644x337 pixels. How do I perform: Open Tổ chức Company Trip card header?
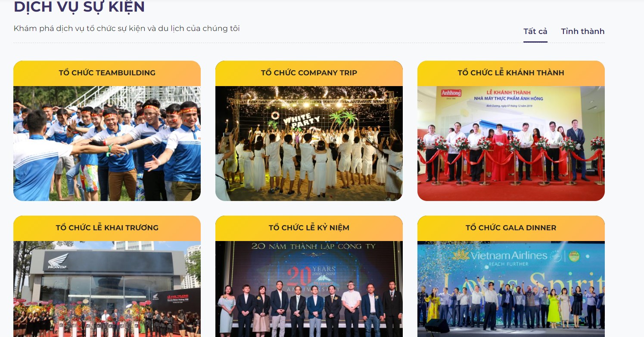click(309, 73)
